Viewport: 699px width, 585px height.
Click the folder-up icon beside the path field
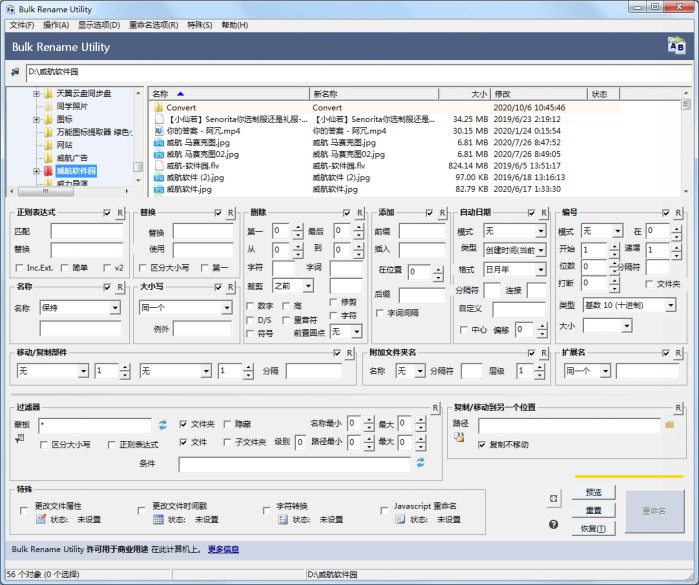15,72
